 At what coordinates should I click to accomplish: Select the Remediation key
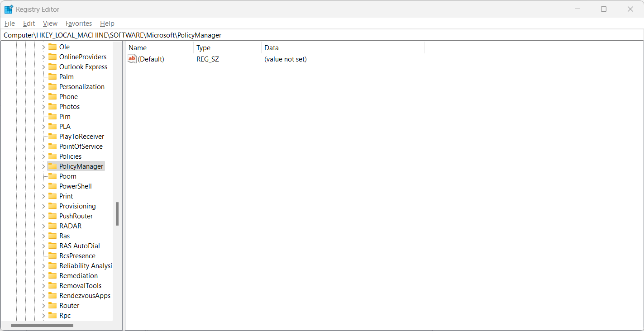coord(78,276)
